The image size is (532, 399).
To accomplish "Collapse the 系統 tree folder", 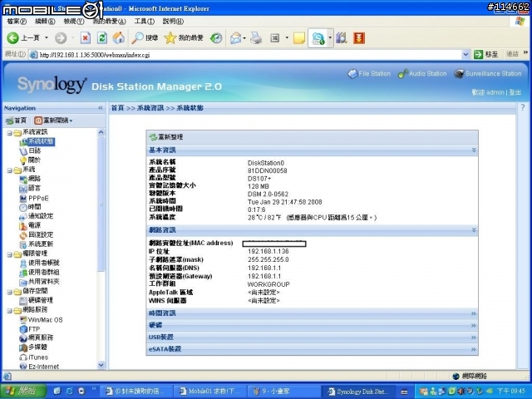I will pos(9,170).
